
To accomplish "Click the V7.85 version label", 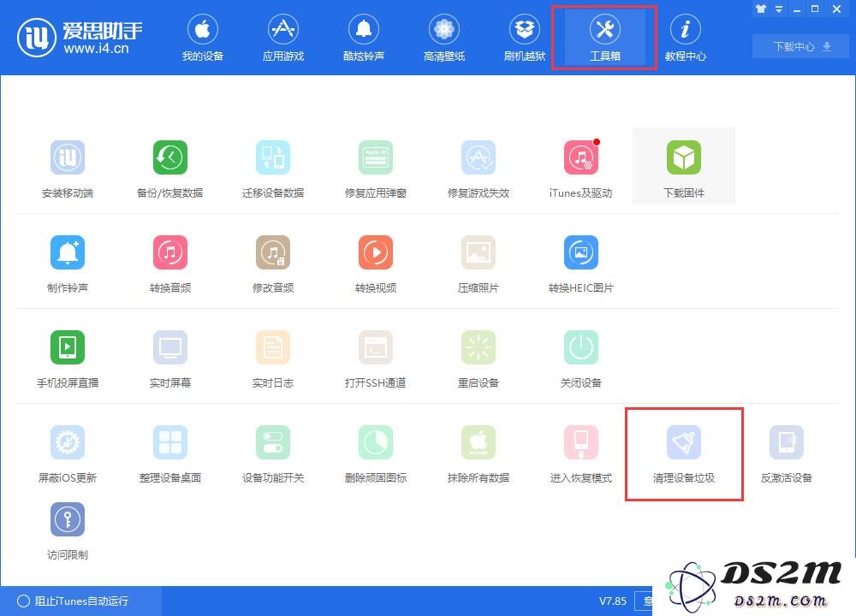I will click(613, 601).
